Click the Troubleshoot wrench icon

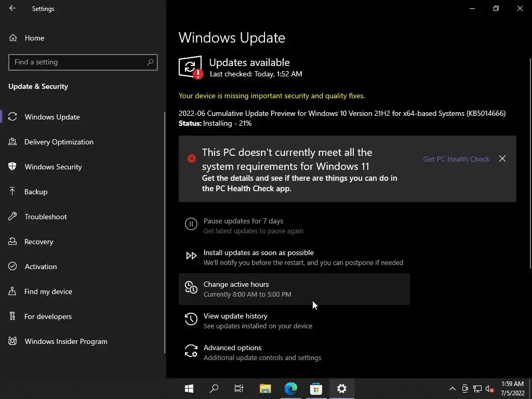click(12, 216)
